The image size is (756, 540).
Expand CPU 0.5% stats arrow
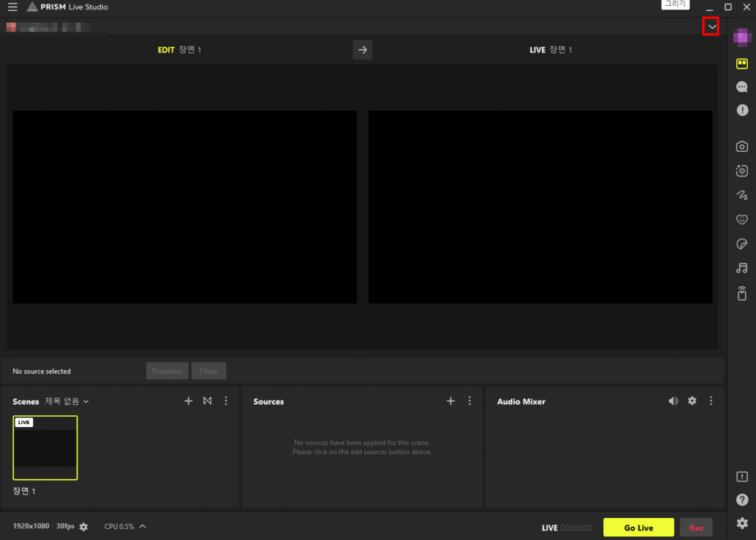tap(142, 526)
